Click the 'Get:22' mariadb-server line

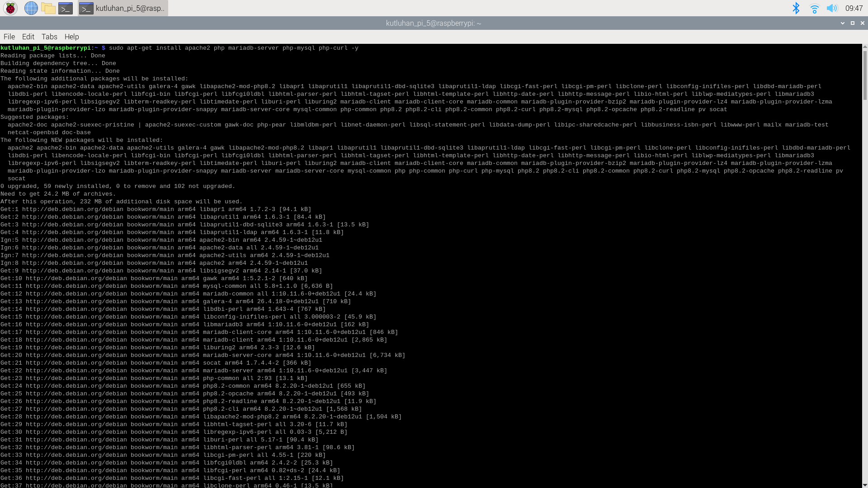click(194, 371)
